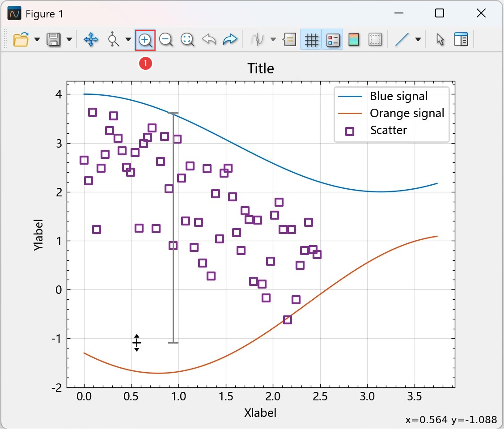The width and height of the screenshot is (504, 429).
Task: Click the undo view back arrow
Action: 209,40
